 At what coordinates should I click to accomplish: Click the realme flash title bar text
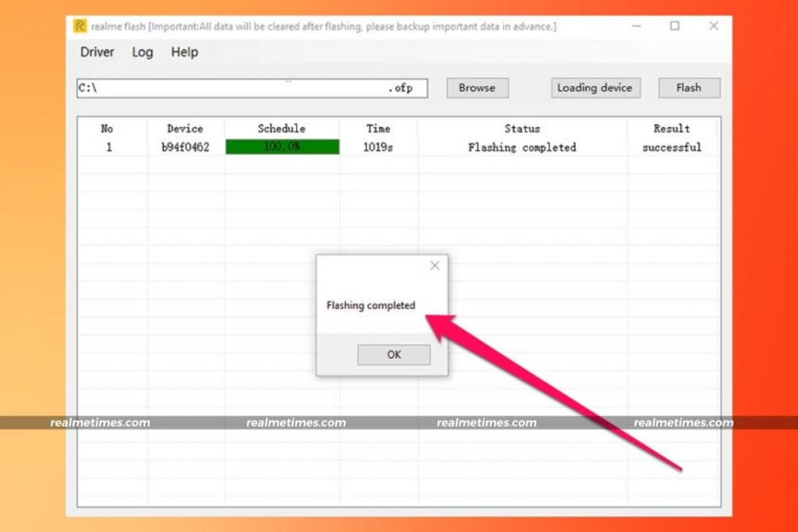323,26
